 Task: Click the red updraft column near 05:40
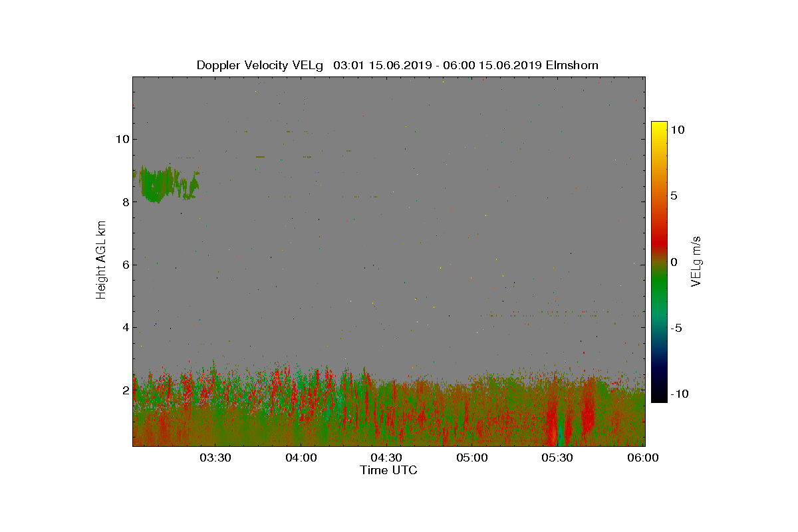click(588, 407)
